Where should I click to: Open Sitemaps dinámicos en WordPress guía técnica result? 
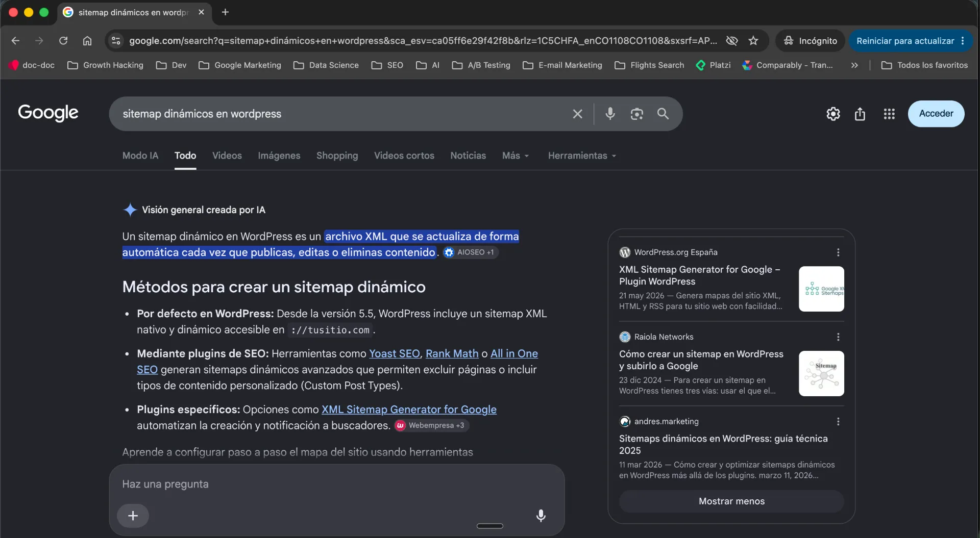click(x=723, y=445)
